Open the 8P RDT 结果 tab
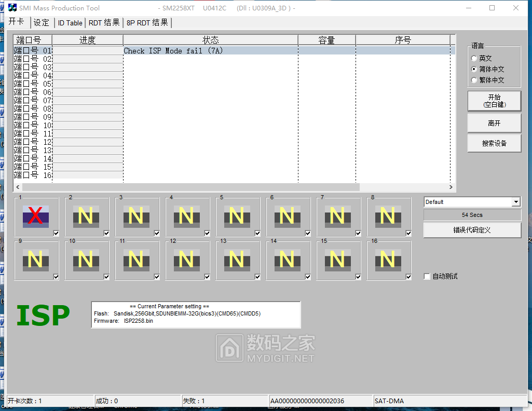532x411 pixels. point(147,23)
